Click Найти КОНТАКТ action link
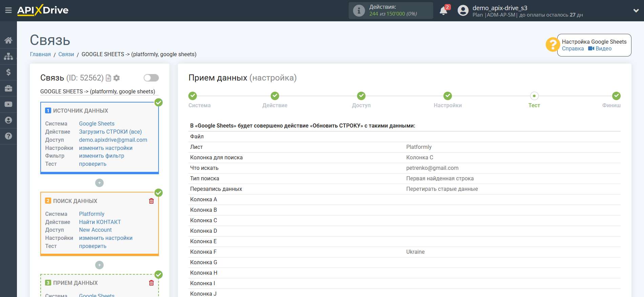 click(x=100, y=222)
